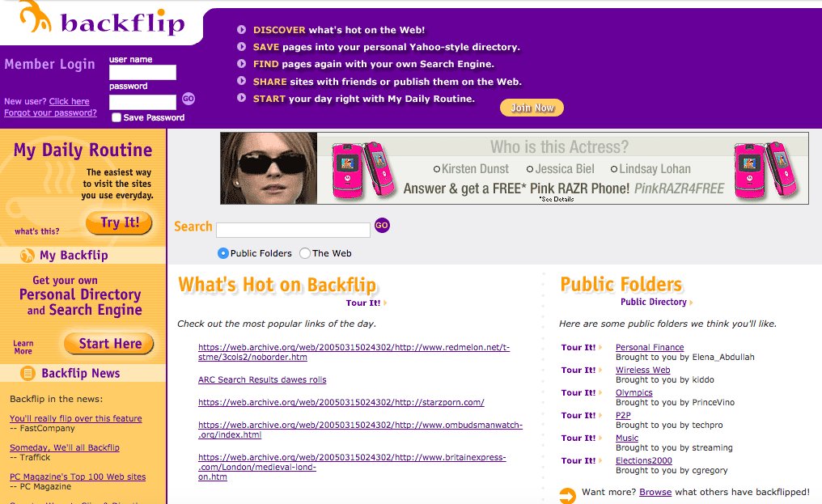Click the bullet icon beside FIND pages
The image size is (822, 504).
[x=242, y=63]
